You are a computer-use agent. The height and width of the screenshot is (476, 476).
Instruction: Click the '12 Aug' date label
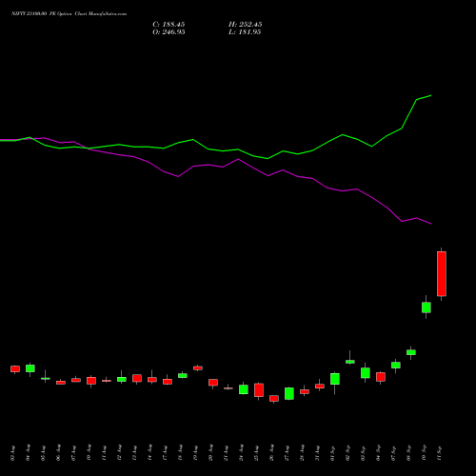[120, 453]
